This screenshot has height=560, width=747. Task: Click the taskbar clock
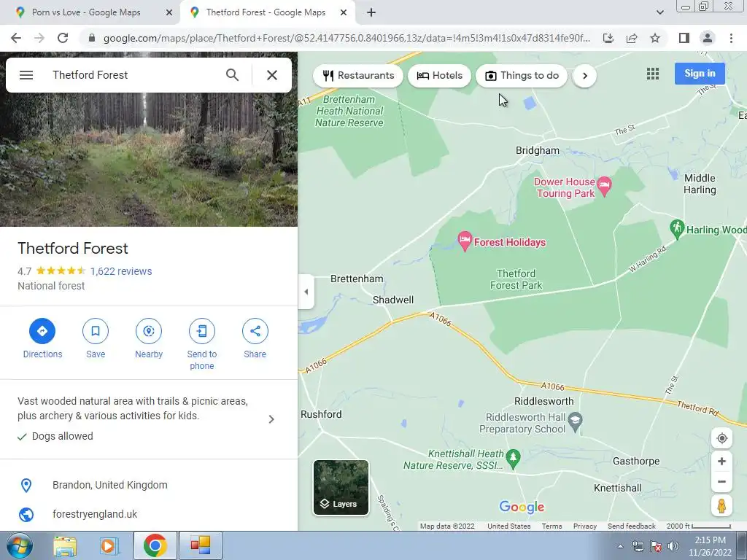click(x=710, y=546)
